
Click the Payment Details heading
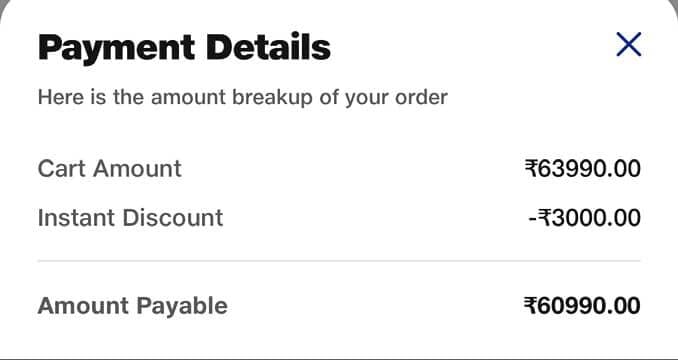coord(184,48)
